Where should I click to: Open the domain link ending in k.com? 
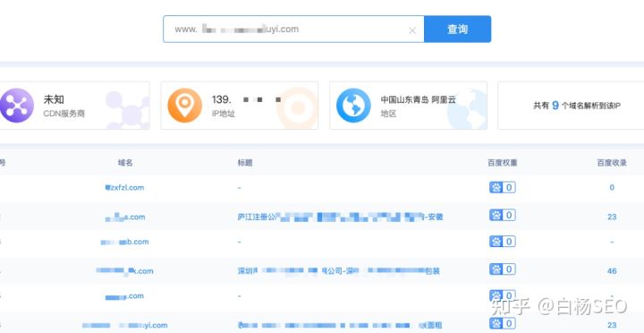coord(124,271)
